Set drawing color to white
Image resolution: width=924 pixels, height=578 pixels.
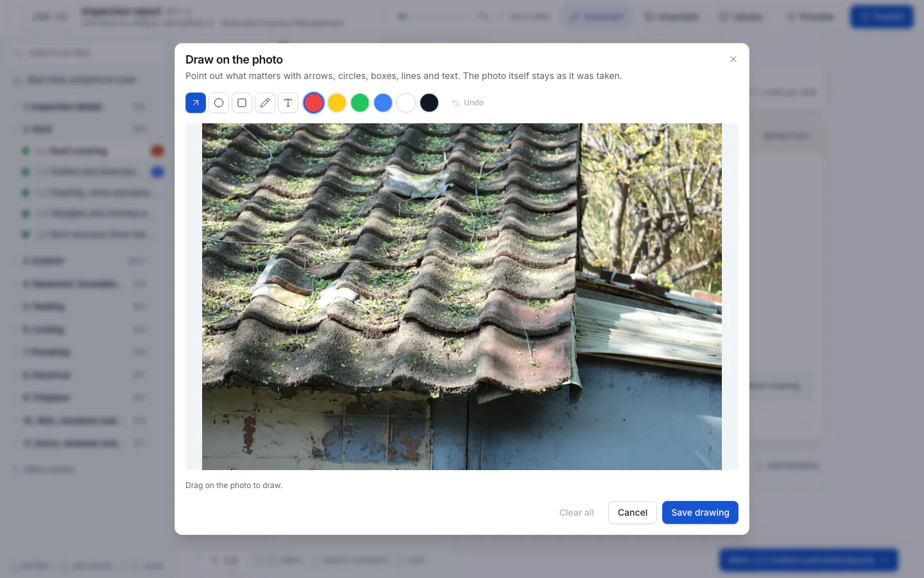(406, 103)
